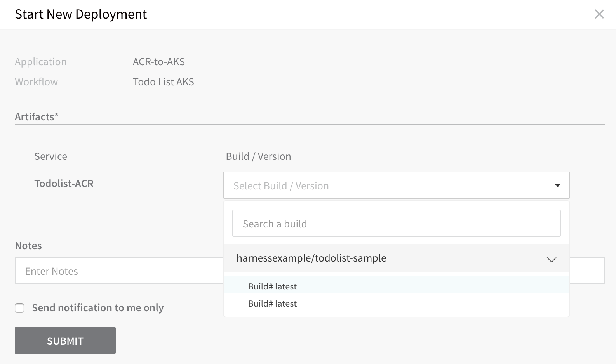Click the Artifacts section heading
The image size is (616, 364).
[37, 117]
